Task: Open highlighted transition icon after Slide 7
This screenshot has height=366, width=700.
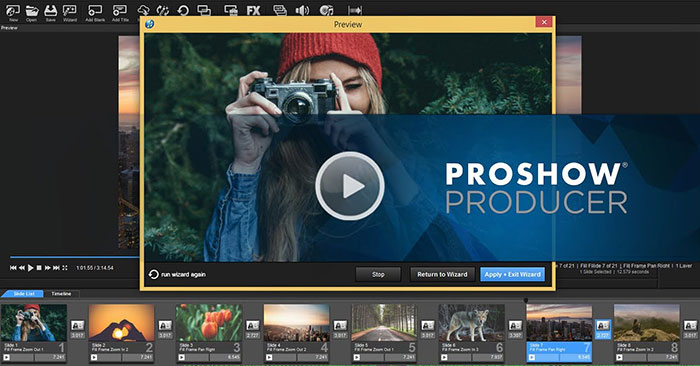Action: (x=603, y=325)
